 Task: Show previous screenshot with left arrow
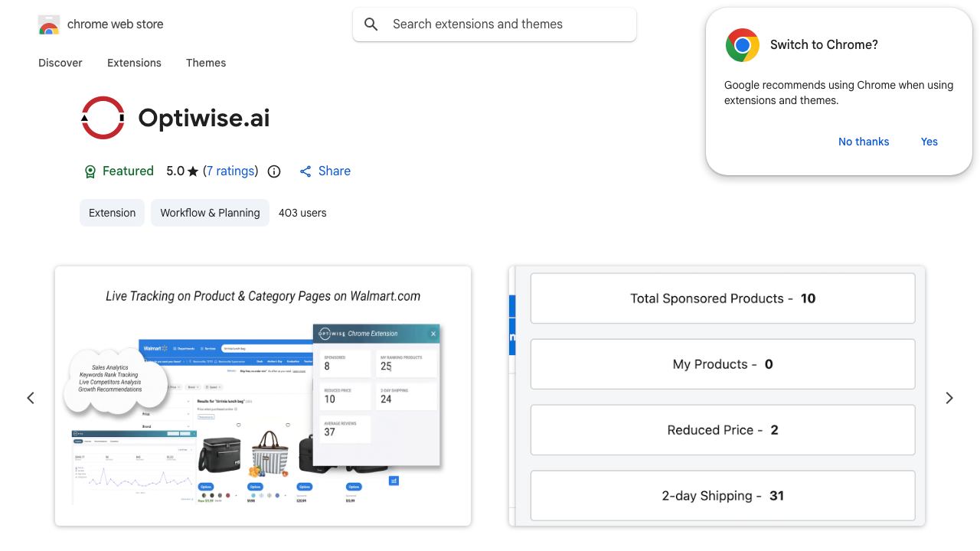tap(31, 398)
